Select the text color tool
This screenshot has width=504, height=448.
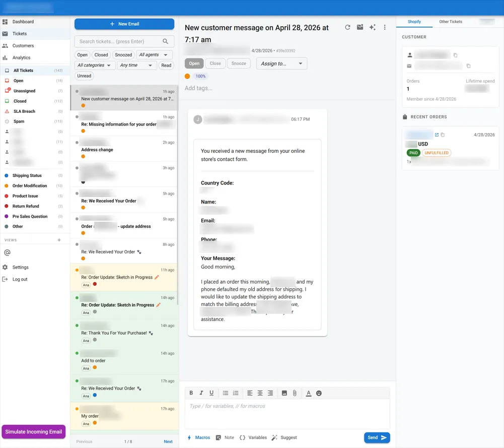tap(309, 393)
